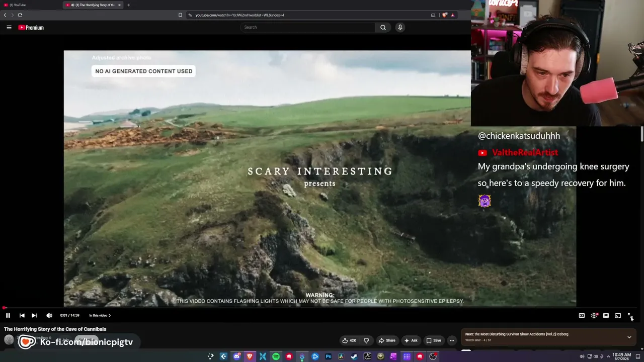644x362 pixels.
Task: Click the address bar URL
Action: [x=239, y=15]
